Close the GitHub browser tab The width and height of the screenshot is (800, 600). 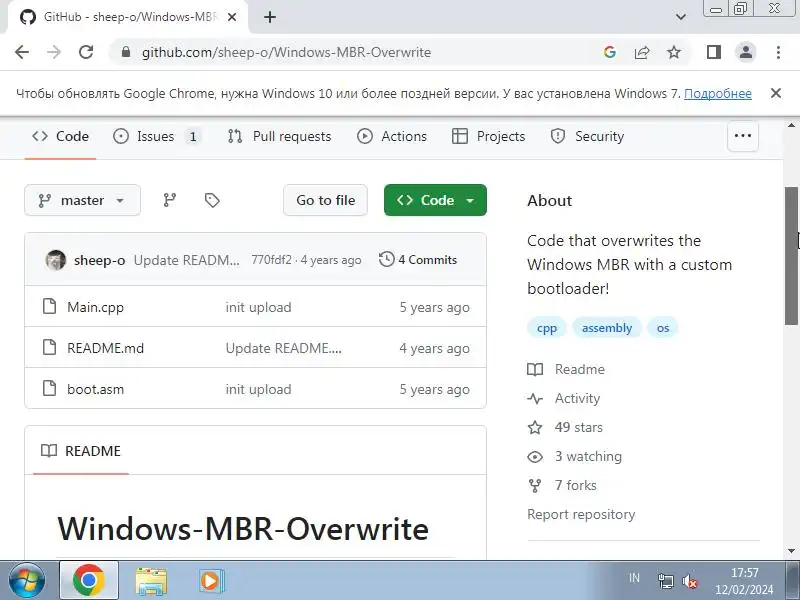coord(232,17)
